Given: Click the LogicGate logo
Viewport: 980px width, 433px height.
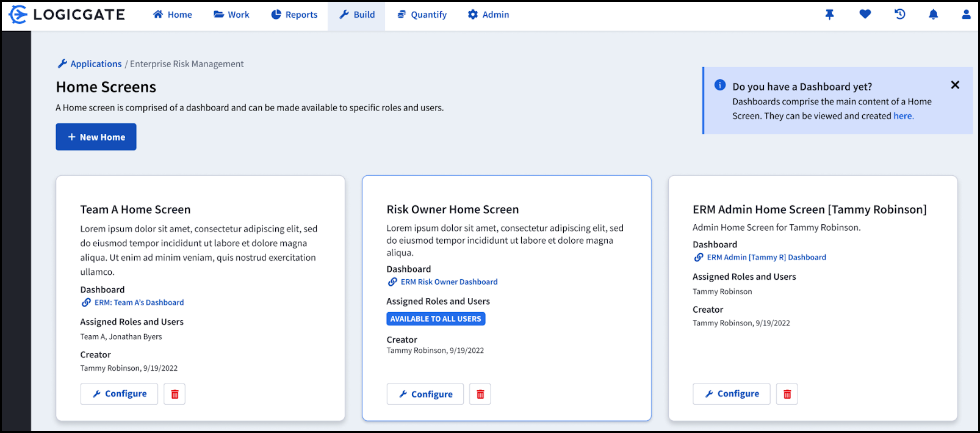Looking at the screenshot, I should pos(67,15).
